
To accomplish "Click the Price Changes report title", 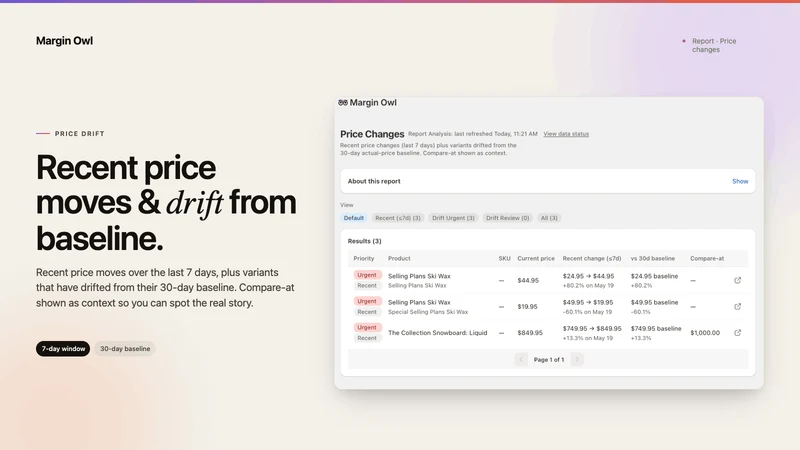I will pyautogui.click(x=372, y=134).
